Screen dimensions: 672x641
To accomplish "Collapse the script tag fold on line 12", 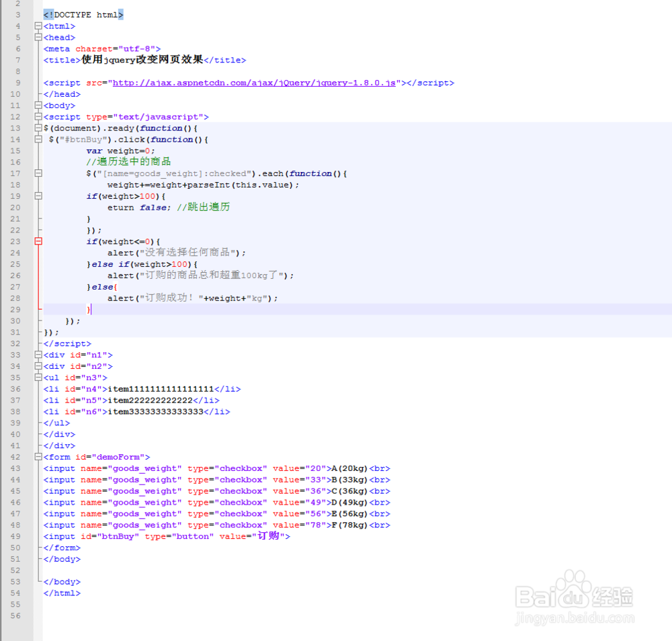I will (38, 116).
